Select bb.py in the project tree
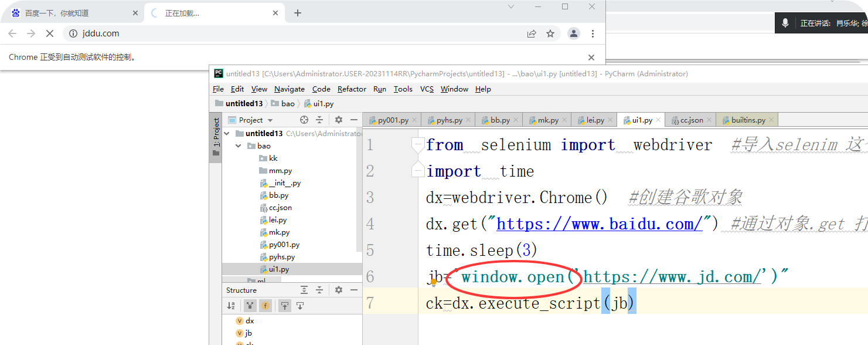The image size is (868, 345). [274, 195]
